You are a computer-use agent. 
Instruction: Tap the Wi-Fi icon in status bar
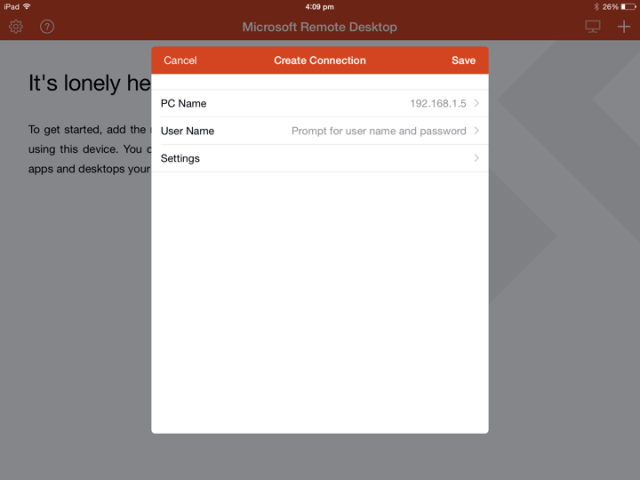click(x=27, y=7)
